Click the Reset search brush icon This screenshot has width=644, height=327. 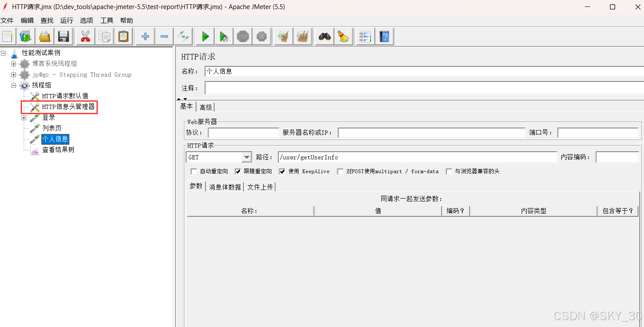click(x=343, y=37)
